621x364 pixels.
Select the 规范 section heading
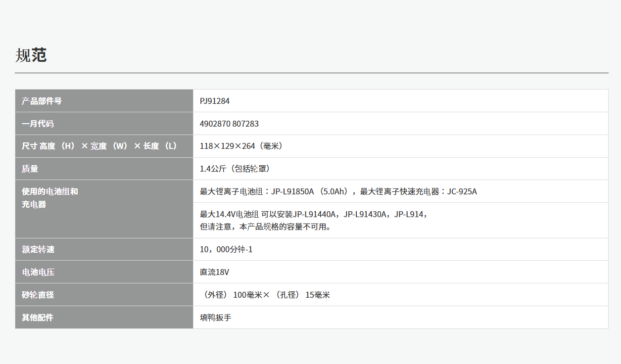pyautogui.click(x=31, y=55)
